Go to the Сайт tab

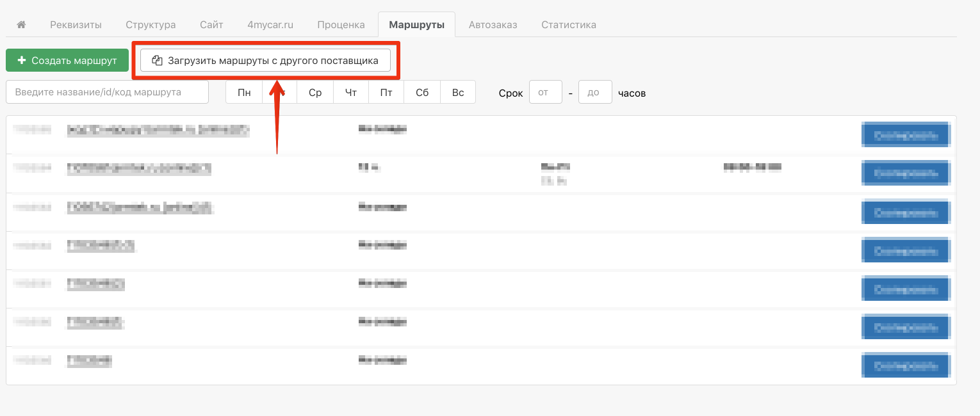coord(211,25)
